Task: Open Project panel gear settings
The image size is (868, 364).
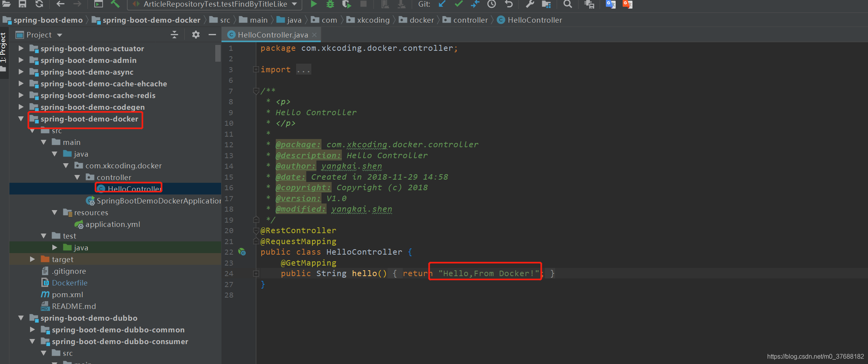Action: [196, 35]
